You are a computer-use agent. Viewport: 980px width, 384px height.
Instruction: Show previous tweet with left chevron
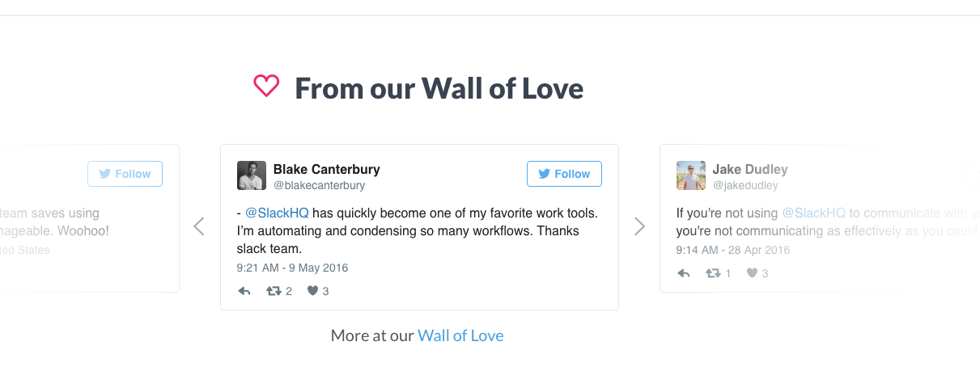pyautogui.click(x=199, y=226)
